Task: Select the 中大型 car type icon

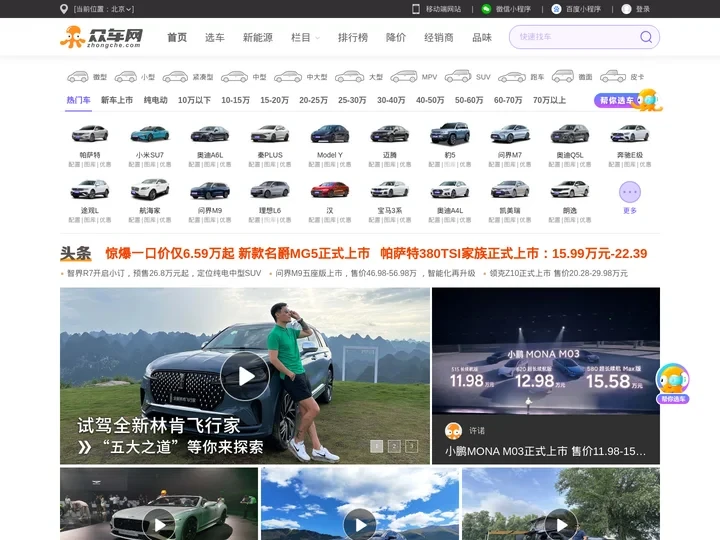Action: tap(288, 77)
